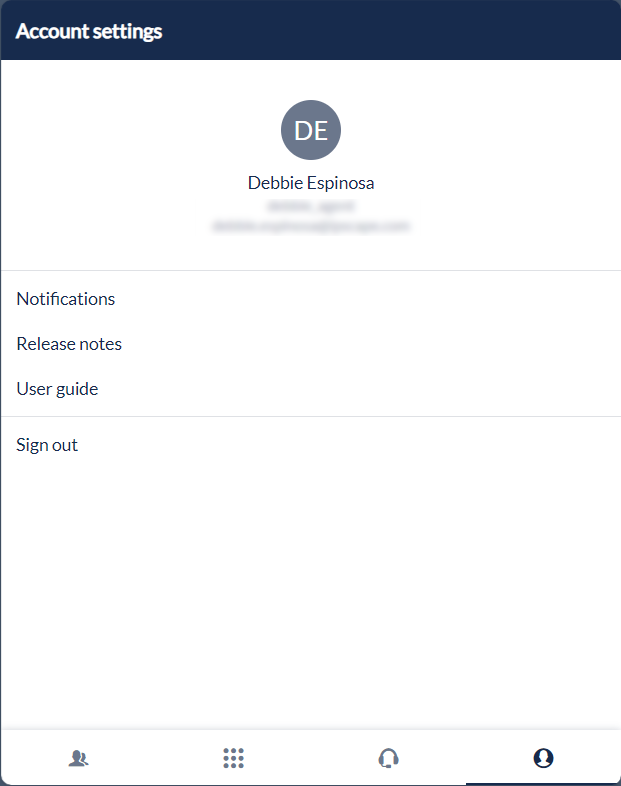The image size is (621, 786).
Task: Open the contacts tab icon
Action: coord(78,758)
